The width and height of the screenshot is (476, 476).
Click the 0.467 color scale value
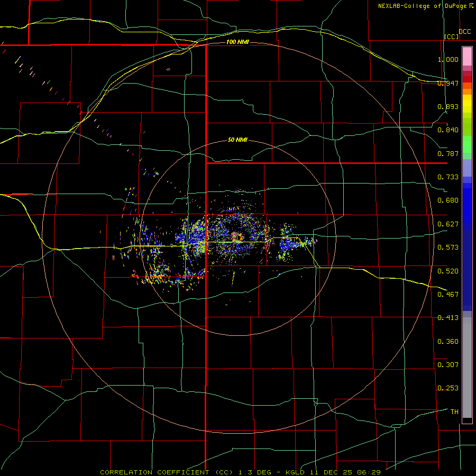click(448, 295)
